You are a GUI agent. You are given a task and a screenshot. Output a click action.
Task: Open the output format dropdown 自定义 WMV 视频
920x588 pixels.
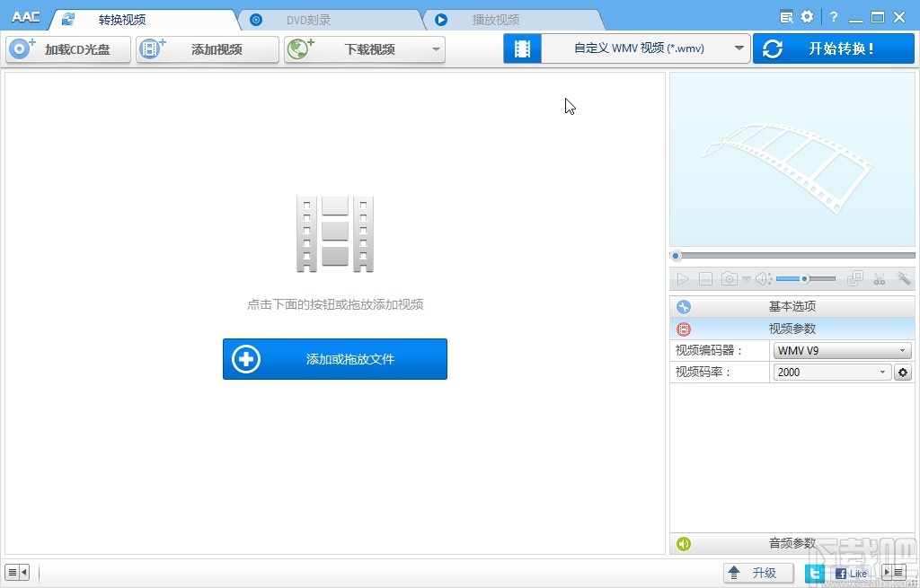coord(643,48)
